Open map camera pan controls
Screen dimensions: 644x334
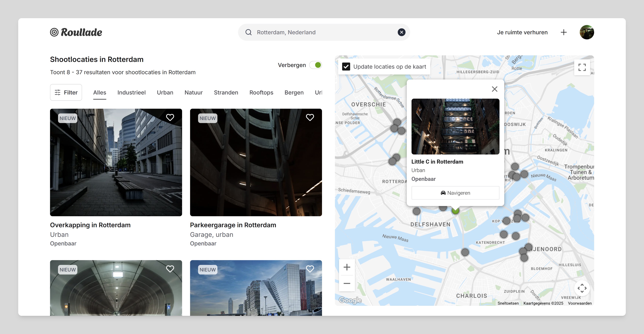(x=582, y=288)
